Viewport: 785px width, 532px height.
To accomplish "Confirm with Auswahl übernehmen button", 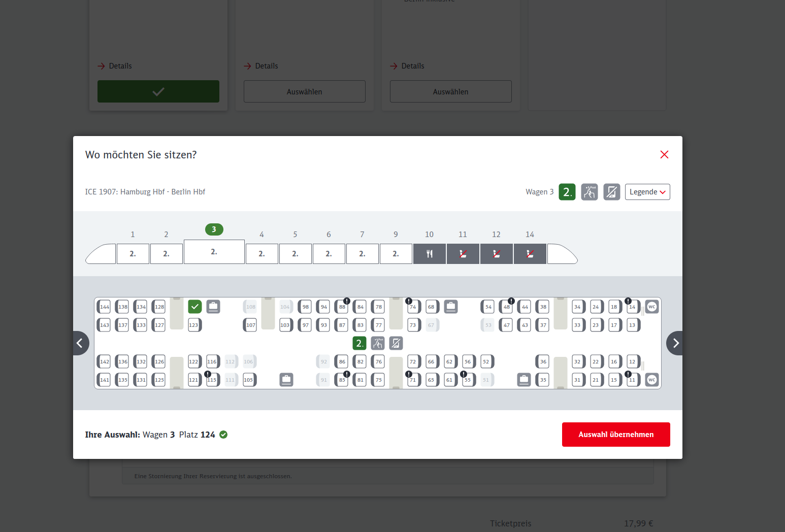I will pos(616,435).
